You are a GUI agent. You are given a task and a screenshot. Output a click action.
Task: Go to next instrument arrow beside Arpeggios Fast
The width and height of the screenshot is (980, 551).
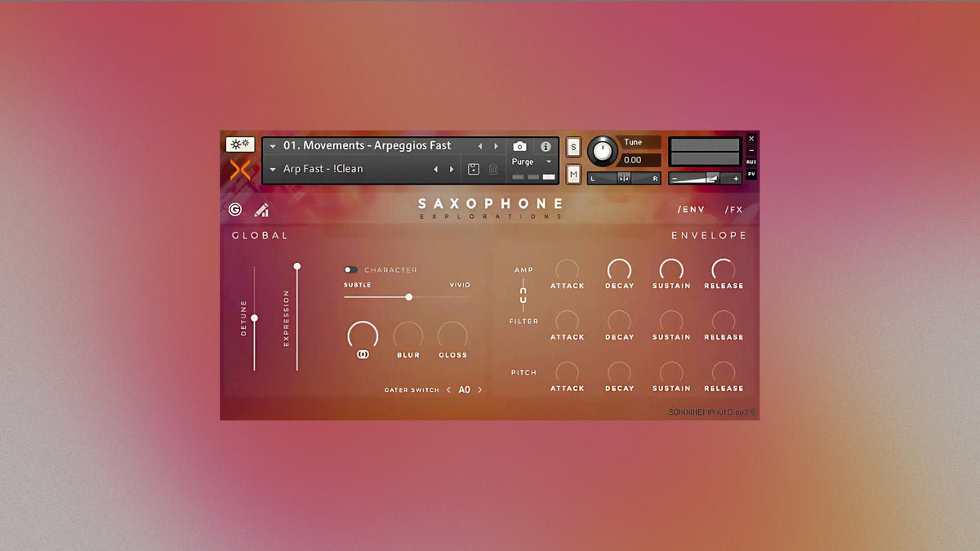pos(496,146)
